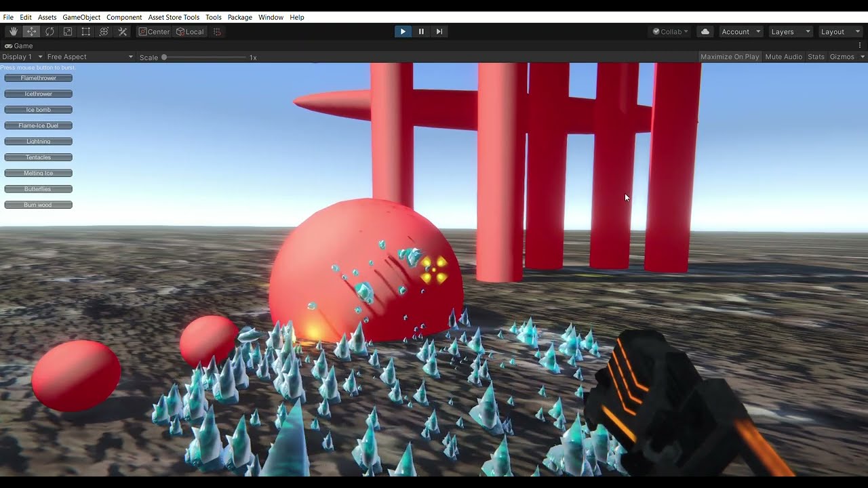Image resolution: width=868 pixels, height=488 pixels.
Task: Open the Layers dropdown
Action: pyautogui.click(x=790, y=32)
